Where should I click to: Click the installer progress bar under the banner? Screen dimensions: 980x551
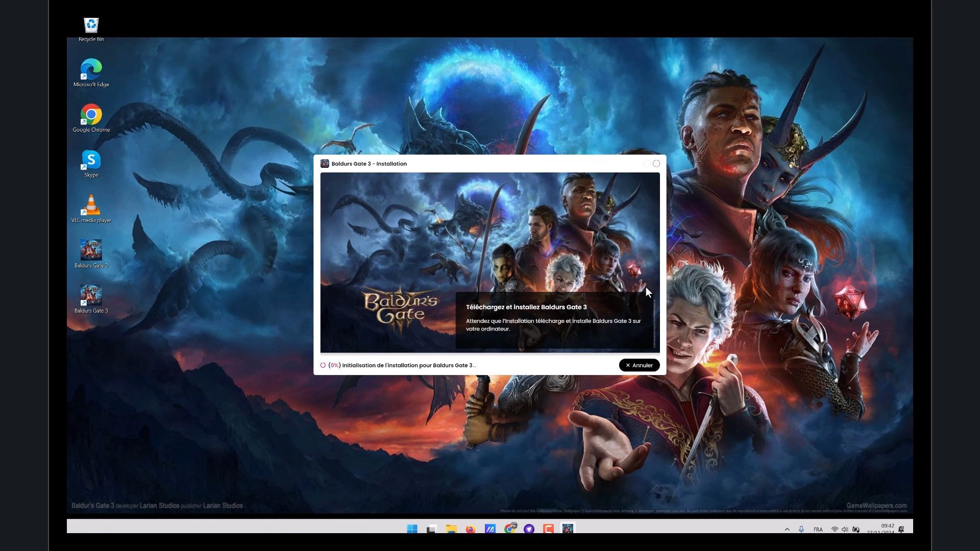[490, 354]
